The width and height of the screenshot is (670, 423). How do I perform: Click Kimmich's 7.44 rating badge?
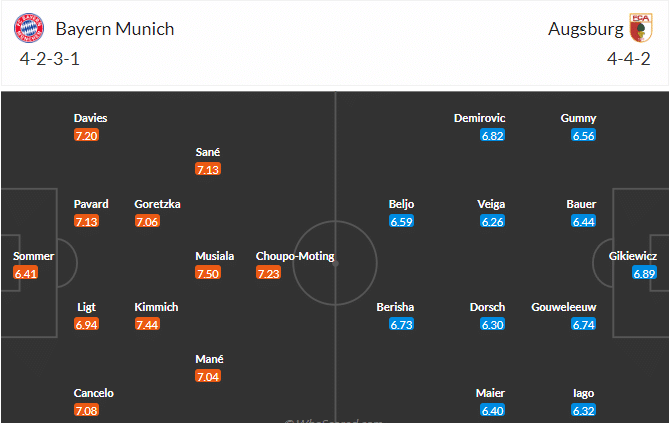(147, 324)
